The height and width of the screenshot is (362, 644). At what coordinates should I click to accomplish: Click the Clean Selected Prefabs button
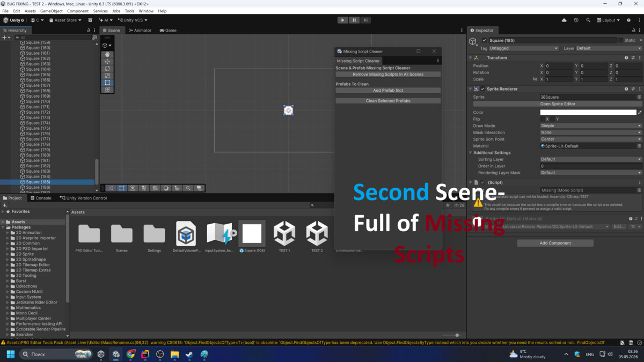[388, 101]
